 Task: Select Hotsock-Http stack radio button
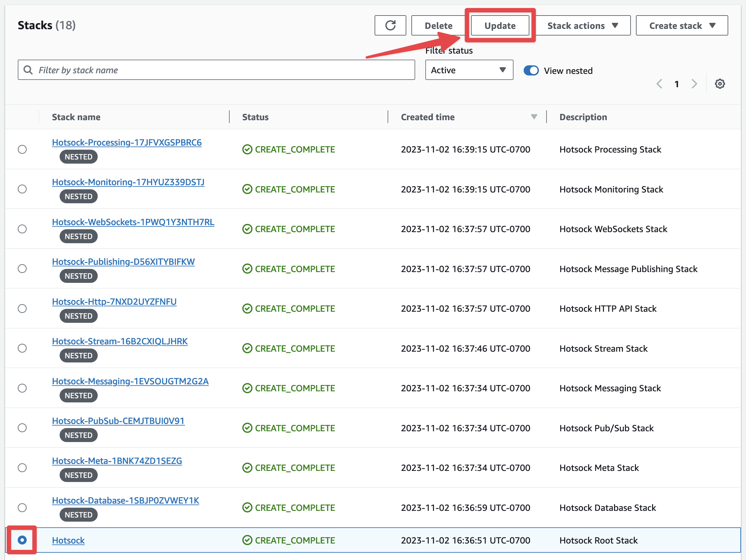[x=22, y=309]
